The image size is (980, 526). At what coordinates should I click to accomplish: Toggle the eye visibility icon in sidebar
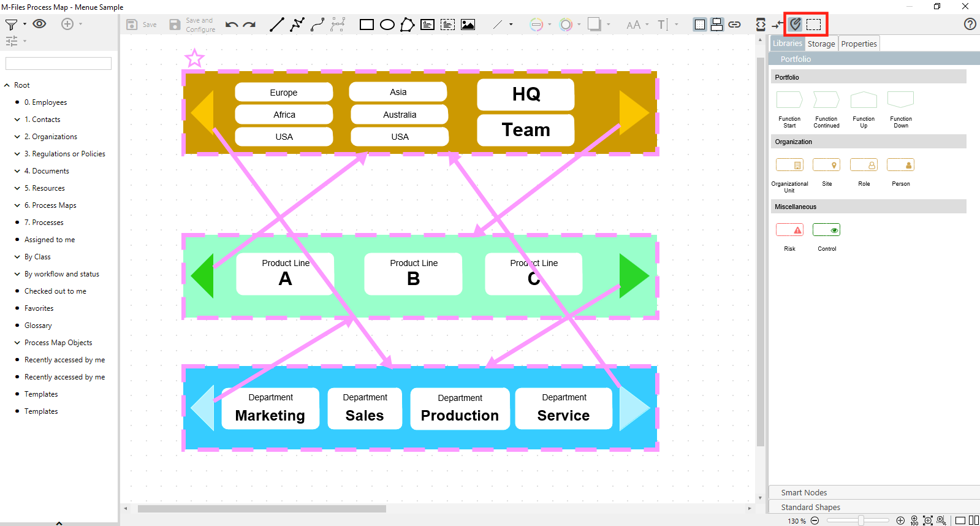pyautogui.click(x=40, y=24)
